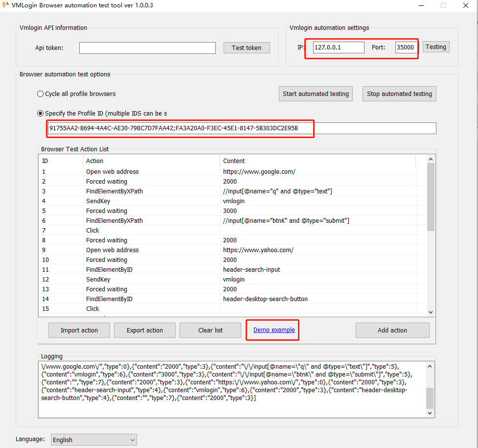Clear the action list
The height and width of the screenshot is (448, 478).
point(210,330)
